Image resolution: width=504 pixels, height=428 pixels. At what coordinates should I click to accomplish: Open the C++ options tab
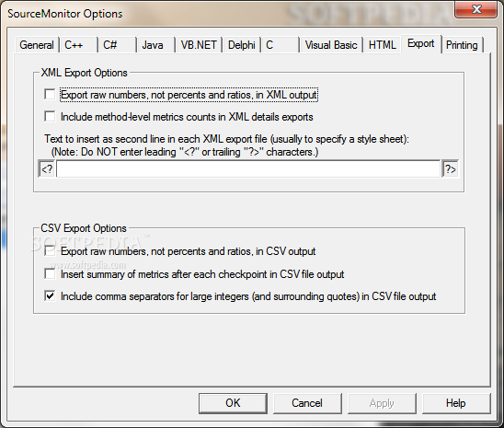pyautogui.click(x=78, y=45)
